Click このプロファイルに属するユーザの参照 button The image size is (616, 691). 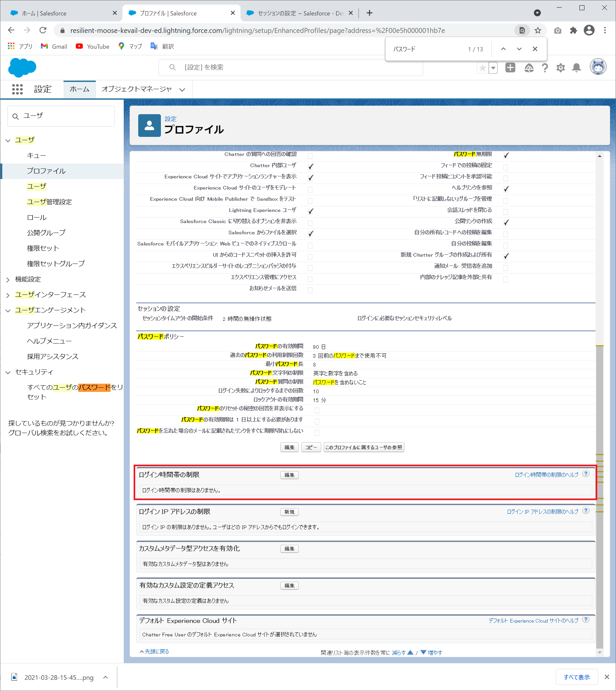(x=364, y=448)
